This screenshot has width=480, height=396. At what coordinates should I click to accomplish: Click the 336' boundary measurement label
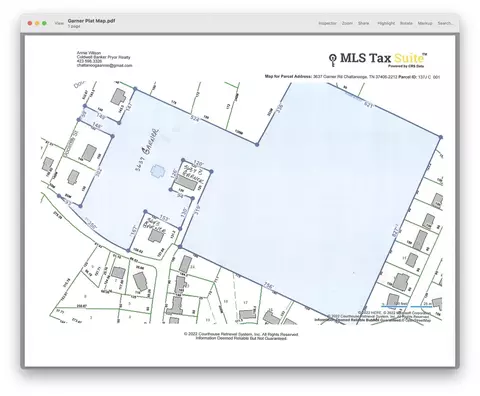pyautogui.click(x=279, y=108)
